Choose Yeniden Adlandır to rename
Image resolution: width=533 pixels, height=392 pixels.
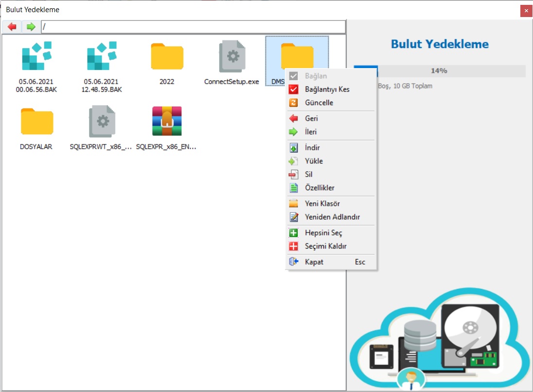pyautogui.click(x=332, y=217)
